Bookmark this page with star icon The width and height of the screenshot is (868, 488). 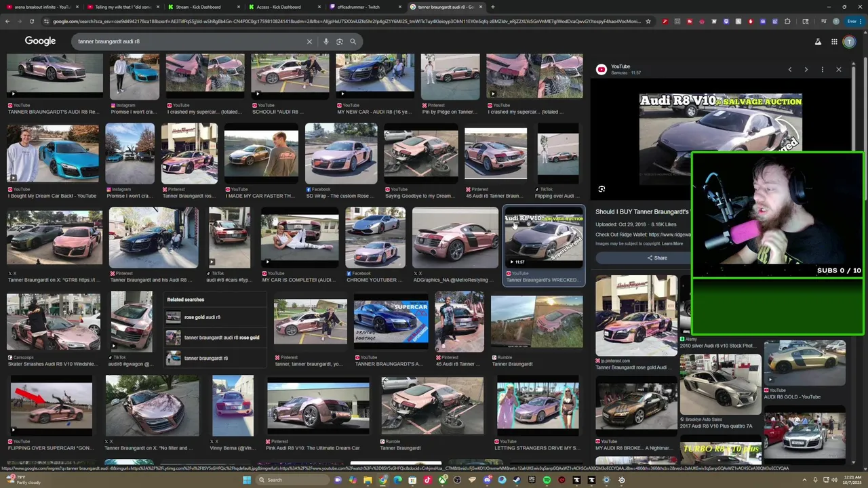[x=648, y=21]
